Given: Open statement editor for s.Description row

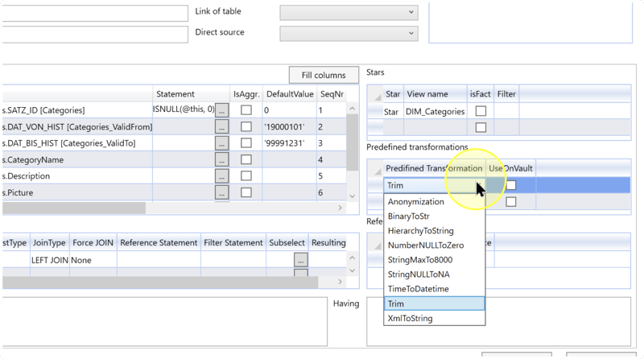Looking at the screenshot, I should tap(222, 175).
